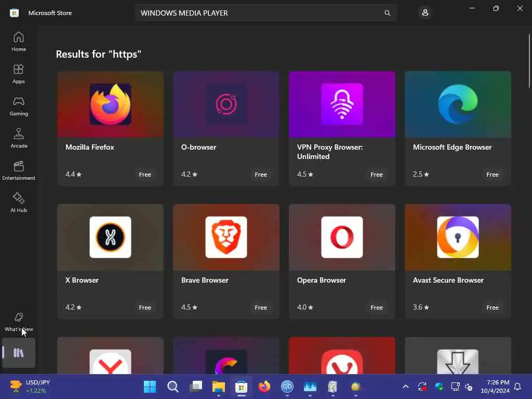
Task: Open Firefox from the taskbar
Action: (264, 387)
